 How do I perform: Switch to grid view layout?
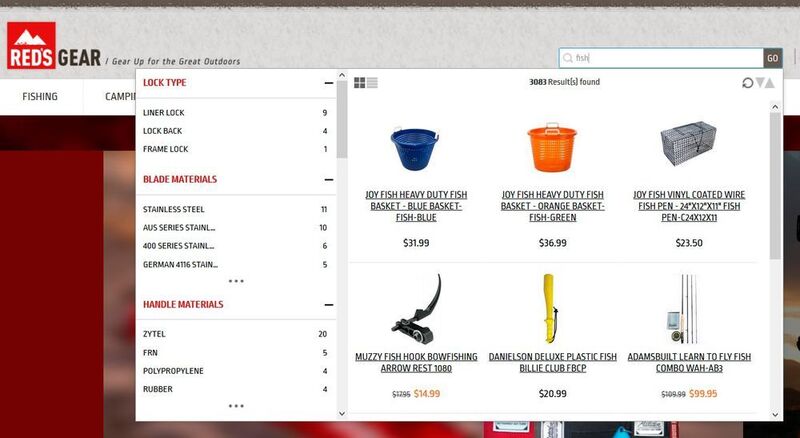360,83
